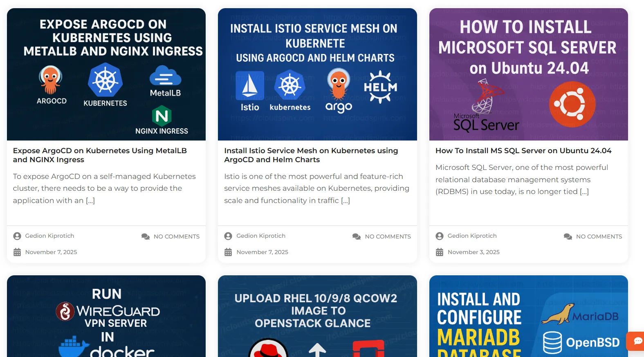
Task: Click the comments bubble icon on the SQL Server post
Action: pos(568,237)
